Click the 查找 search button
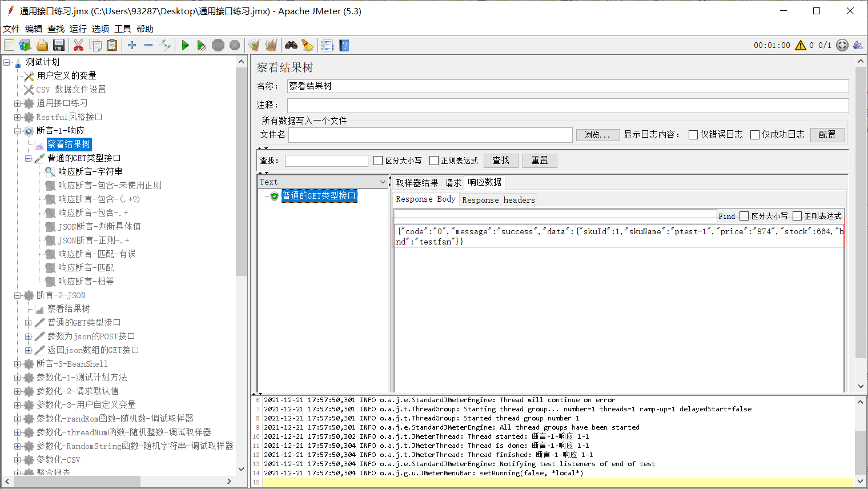Screen dimensions: 868x489 [x=501, y=161]
